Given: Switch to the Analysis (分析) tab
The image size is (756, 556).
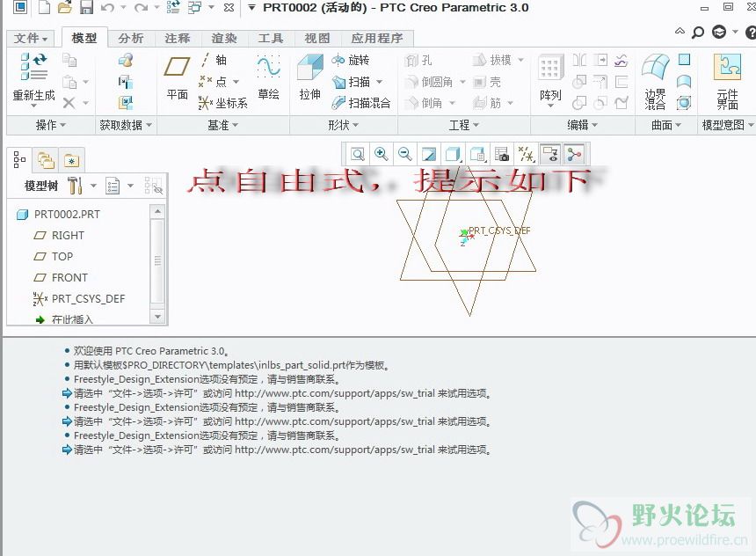Looking at the screenshot, I should coord(131,38).
